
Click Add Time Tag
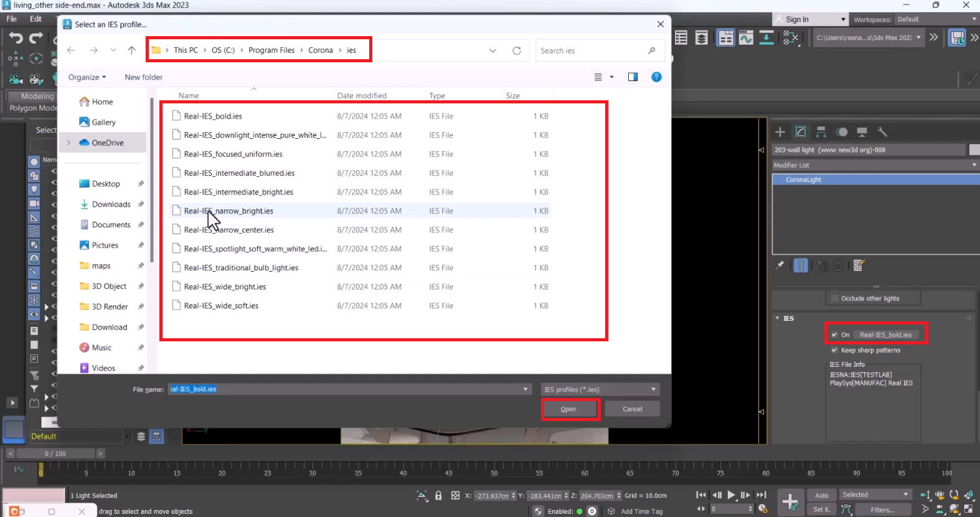(641, 511)
